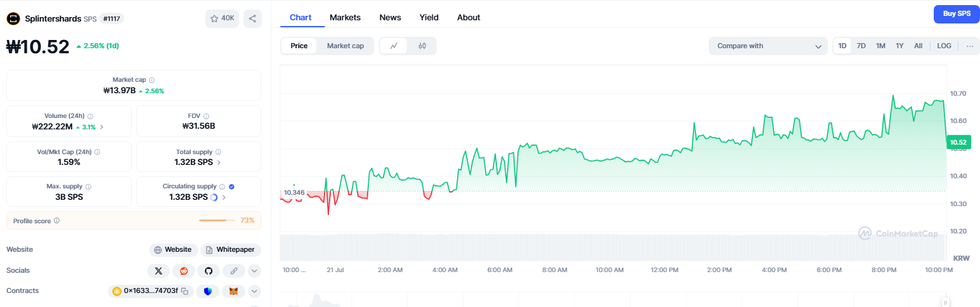Set chart range to 1D
The width and height of the screenshot is (980, 307).
(x=842, y=46)
